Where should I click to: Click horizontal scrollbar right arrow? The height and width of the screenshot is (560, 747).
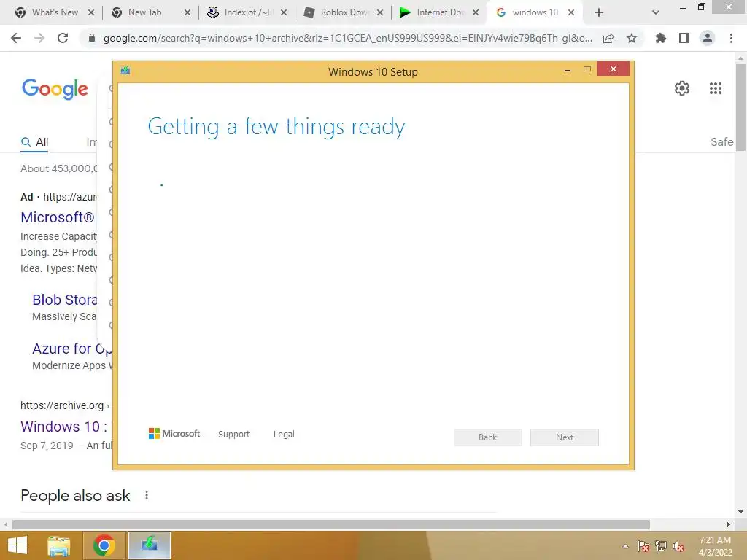click(729, 524)
